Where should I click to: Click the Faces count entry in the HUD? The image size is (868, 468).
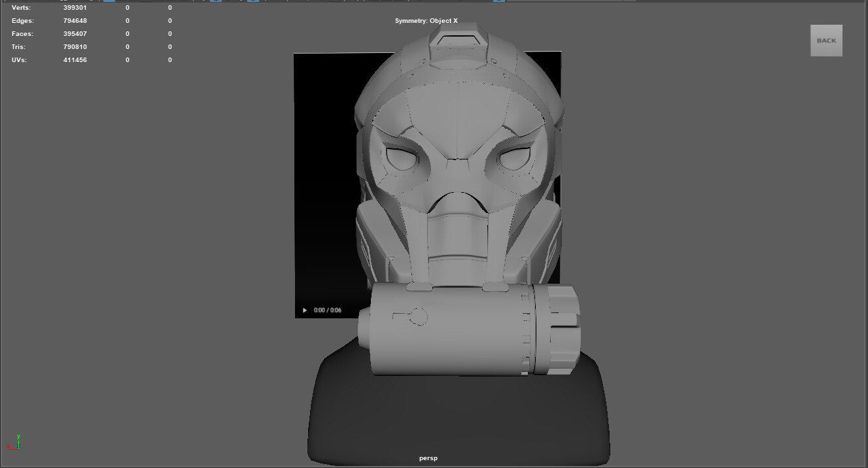[x=74, y=33]
